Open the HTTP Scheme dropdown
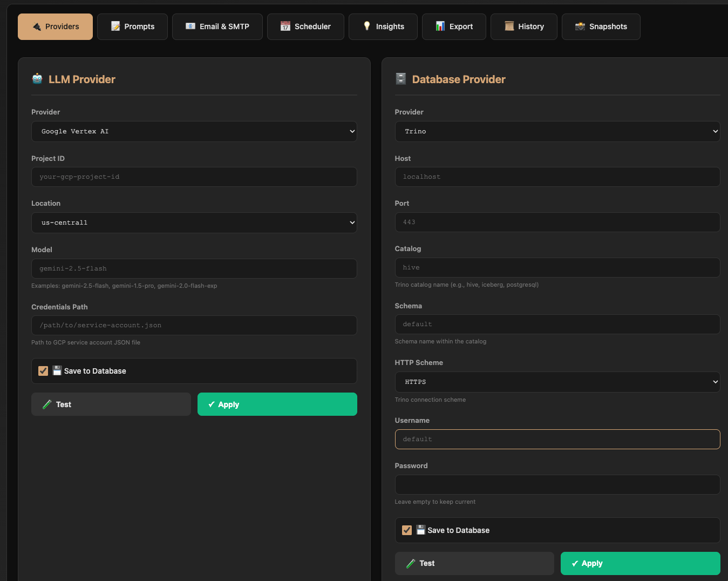The height and width of the screenshot is (581, 728). 557,382
